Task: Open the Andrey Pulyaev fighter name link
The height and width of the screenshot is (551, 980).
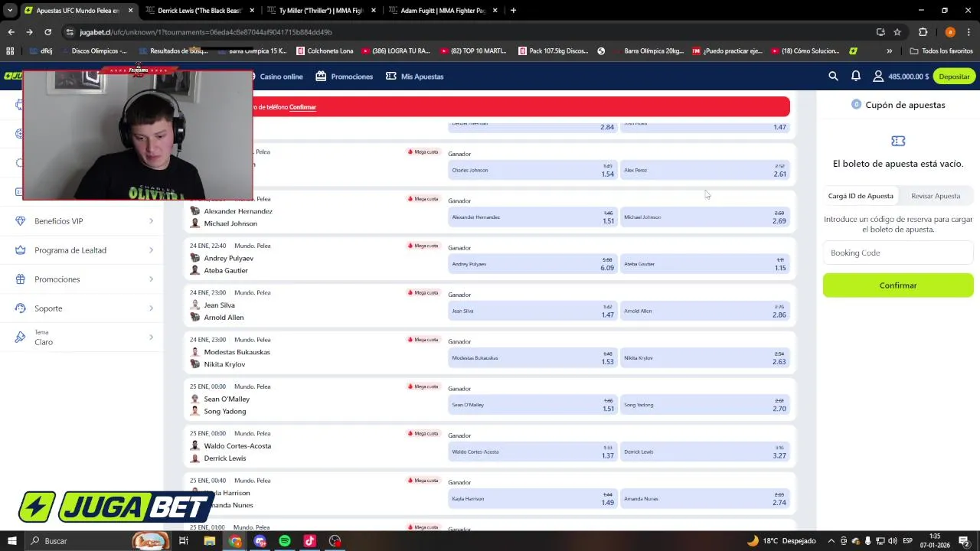Action: point(228,258)
